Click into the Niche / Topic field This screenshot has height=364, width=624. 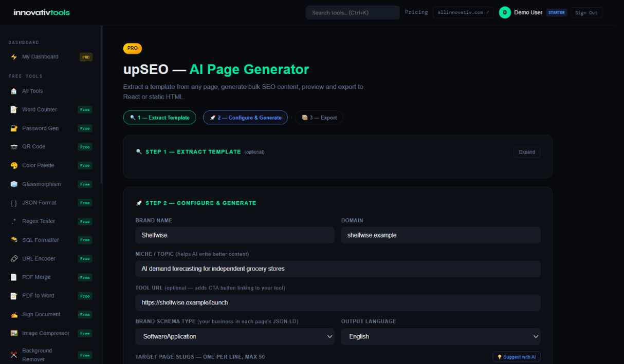[x=338, y=269]
